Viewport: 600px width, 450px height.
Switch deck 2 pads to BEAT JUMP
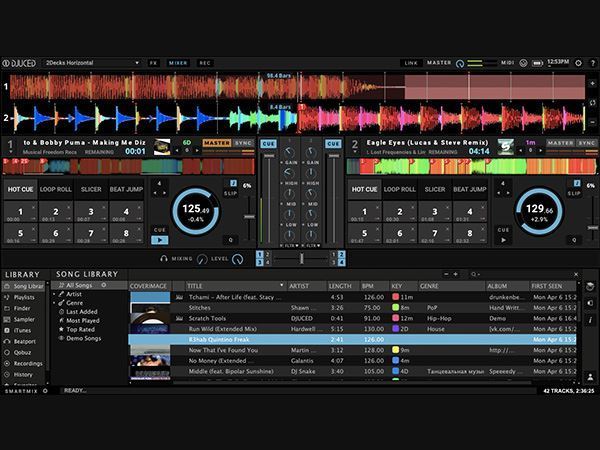point(470,189)
